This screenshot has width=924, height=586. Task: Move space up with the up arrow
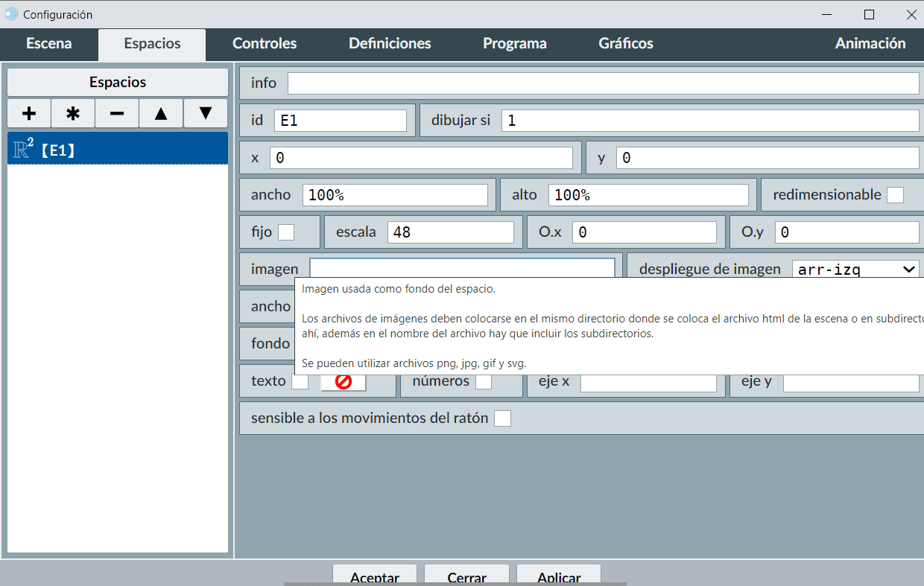point(161,113)
